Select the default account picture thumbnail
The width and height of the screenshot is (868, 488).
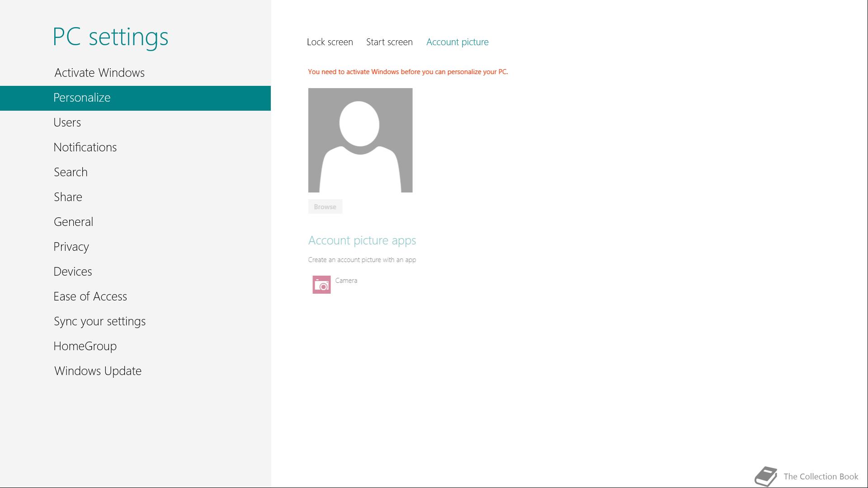(x=360, y=140)
